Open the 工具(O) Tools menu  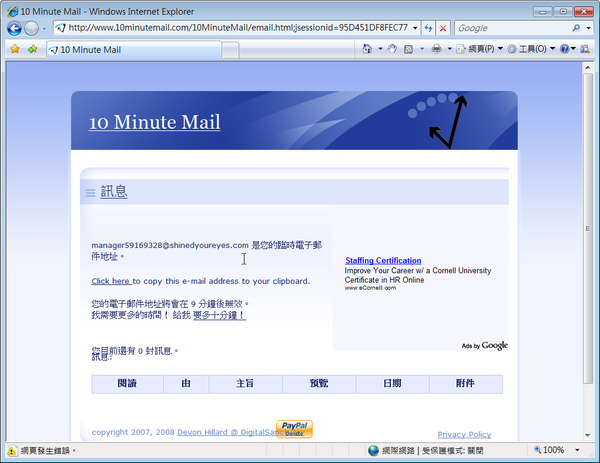pyautogui.click(x=532, y=49)
